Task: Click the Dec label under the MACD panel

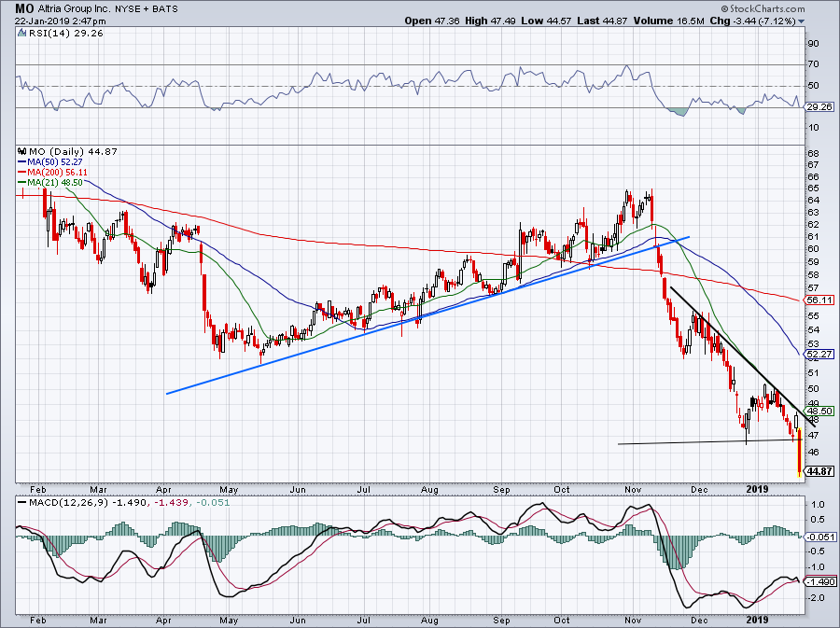Action: point(699,620)
